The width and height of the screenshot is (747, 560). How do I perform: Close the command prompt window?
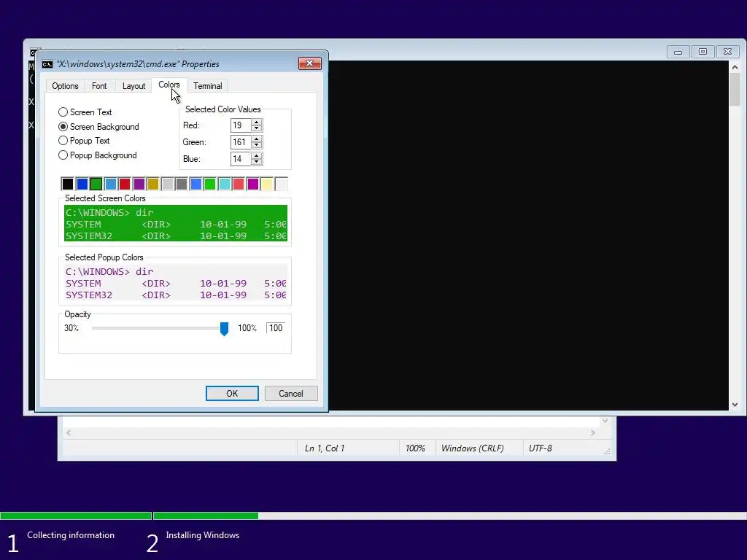click(x=727, y=52)
